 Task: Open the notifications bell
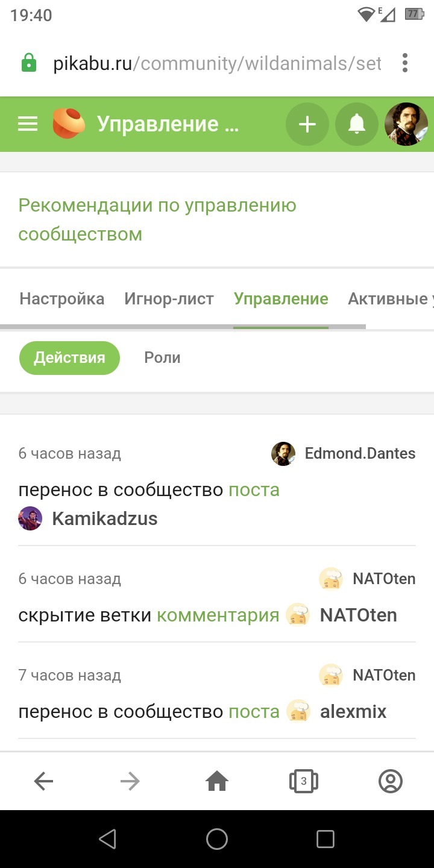[357, 124]
